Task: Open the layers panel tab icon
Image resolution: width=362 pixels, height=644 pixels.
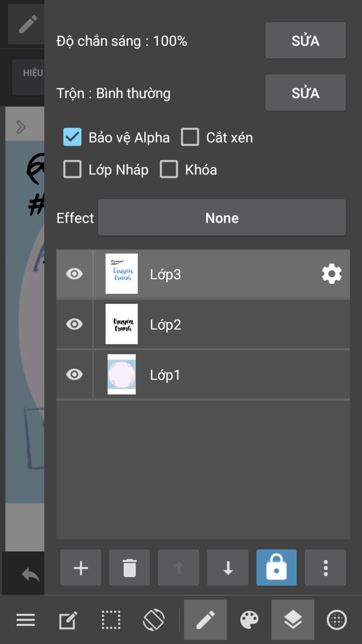Action: coord(293,620)
